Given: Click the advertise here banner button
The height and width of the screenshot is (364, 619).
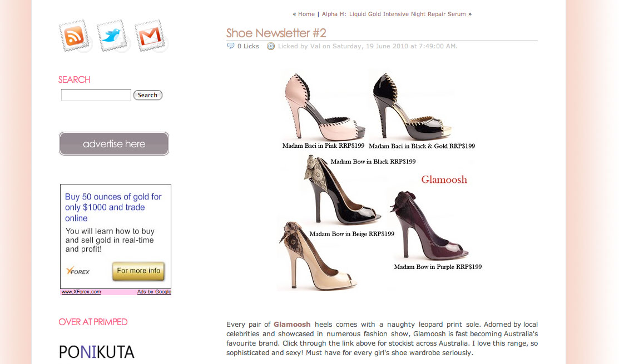Looking at the screenshot, I should click(x=113, y=143).
